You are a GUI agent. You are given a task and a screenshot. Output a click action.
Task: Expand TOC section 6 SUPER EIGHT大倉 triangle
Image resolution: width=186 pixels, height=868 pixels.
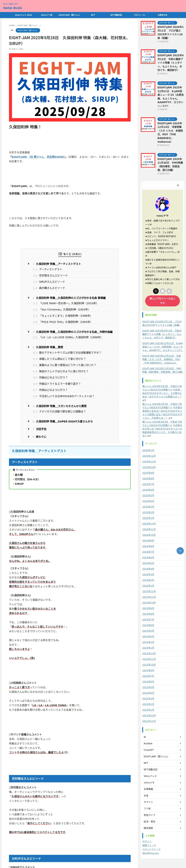pyautogui.click(x=29, y=421)
